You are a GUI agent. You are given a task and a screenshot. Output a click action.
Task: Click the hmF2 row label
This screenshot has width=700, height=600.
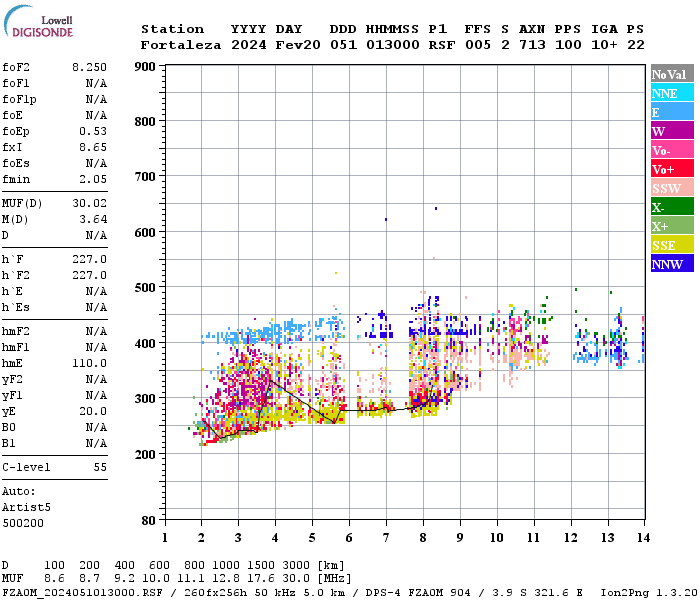[16, 331]
